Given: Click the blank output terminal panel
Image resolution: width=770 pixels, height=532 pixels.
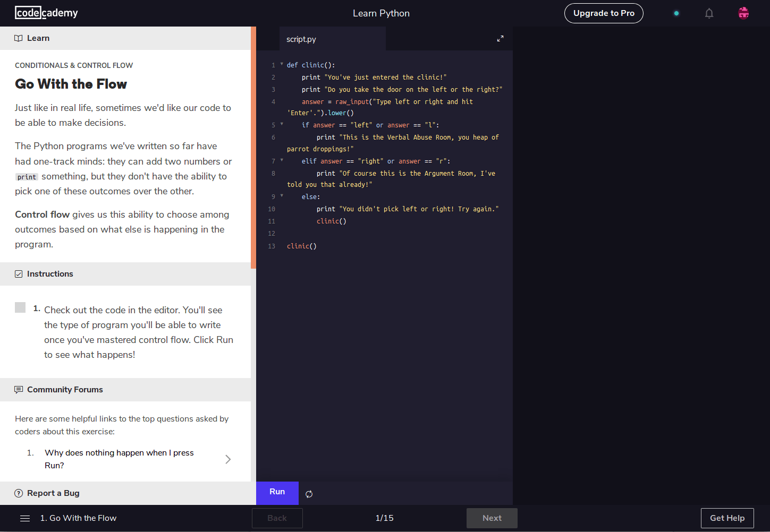Looking at the screenshot, I should (641, 265).
